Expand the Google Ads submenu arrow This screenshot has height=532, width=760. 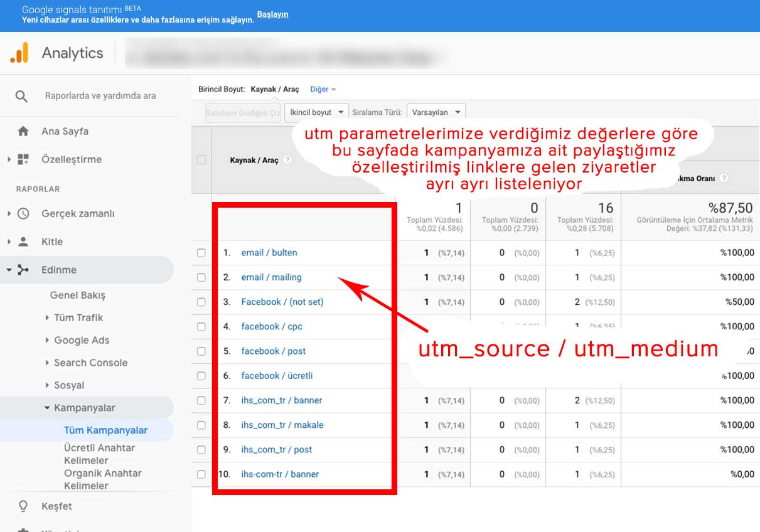pos(47,340)
